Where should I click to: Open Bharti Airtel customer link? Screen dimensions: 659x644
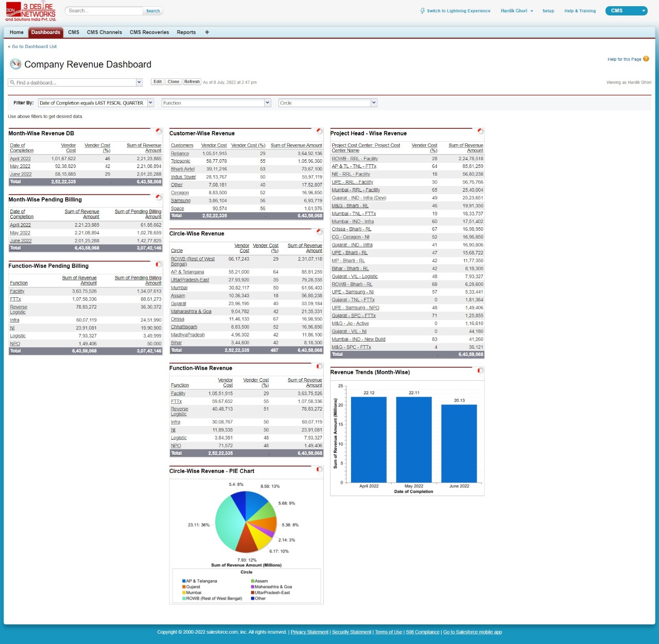pyautogui.click(x=183, y=169)
